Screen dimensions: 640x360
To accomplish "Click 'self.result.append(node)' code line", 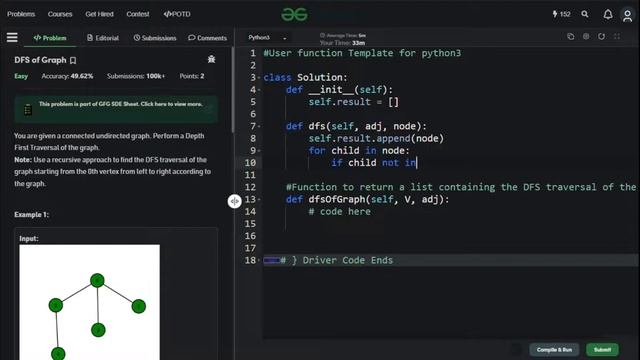I will coord(376,138).
